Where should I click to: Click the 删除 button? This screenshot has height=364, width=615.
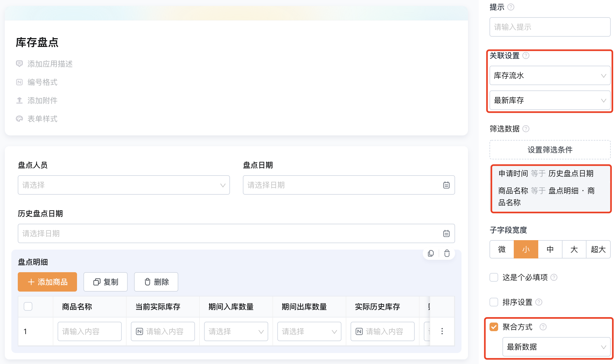156,282
